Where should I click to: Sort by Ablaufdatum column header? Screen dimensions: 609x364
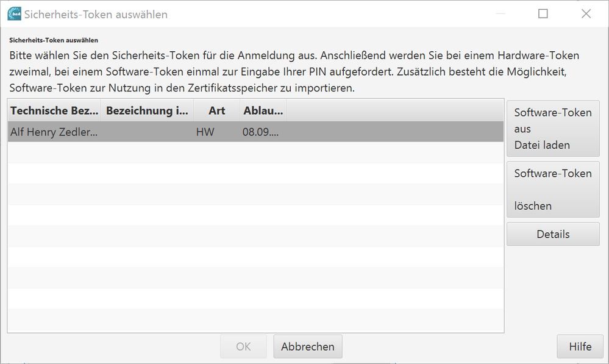pos(263,111)
